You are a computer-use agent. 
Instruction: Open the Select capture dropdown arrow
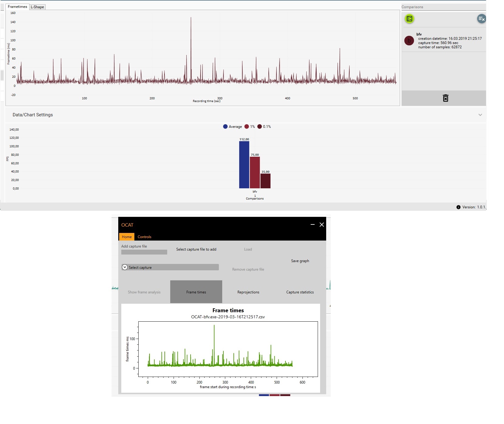[125, 267]
